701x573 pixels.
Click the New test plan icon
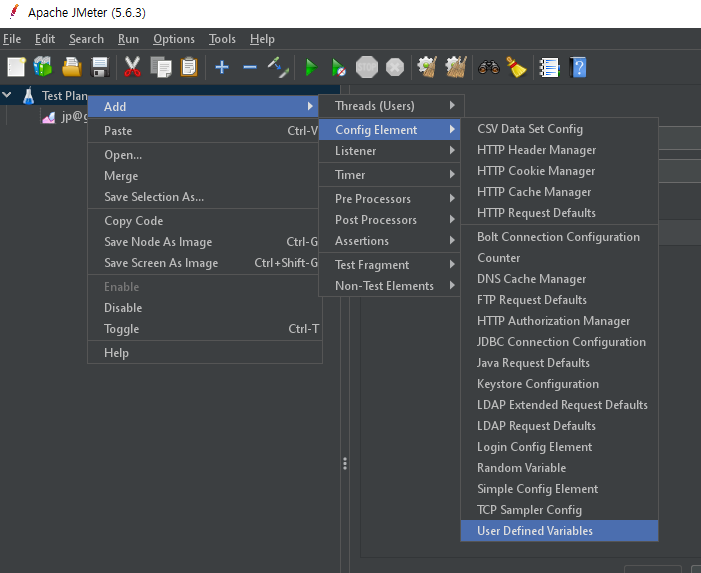point(17,67)
